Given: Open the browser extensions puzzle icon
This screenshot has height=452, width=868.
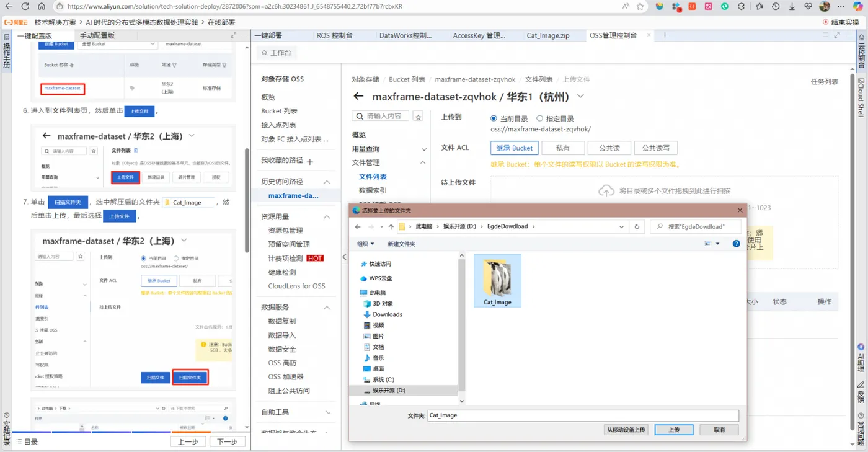Looking at the screenshot, I should [x=742, y=6].
